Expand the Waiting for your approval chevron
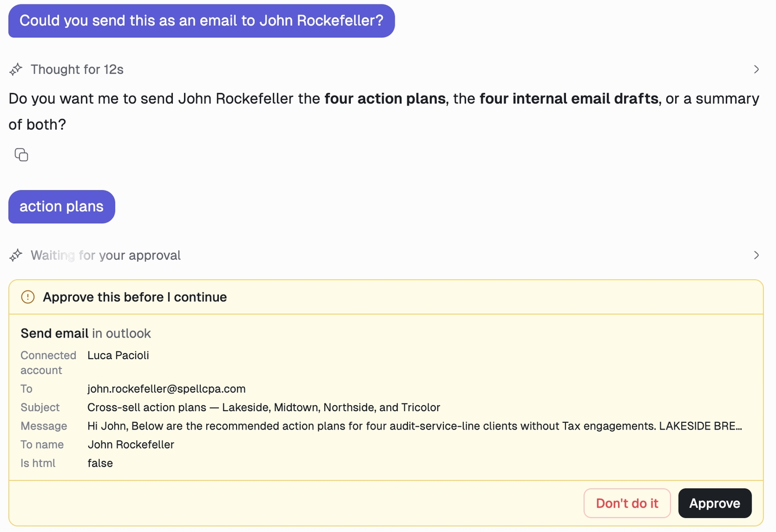Viewport: 776px width, 532px height. tap(756, 255)
